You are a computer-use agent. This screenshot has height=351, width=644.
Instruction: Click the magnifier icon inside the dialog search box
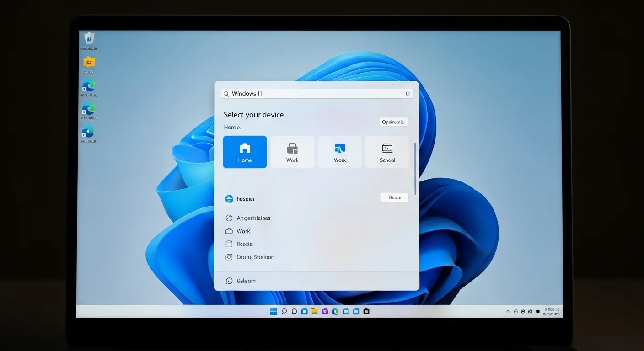tap(226, 94)
